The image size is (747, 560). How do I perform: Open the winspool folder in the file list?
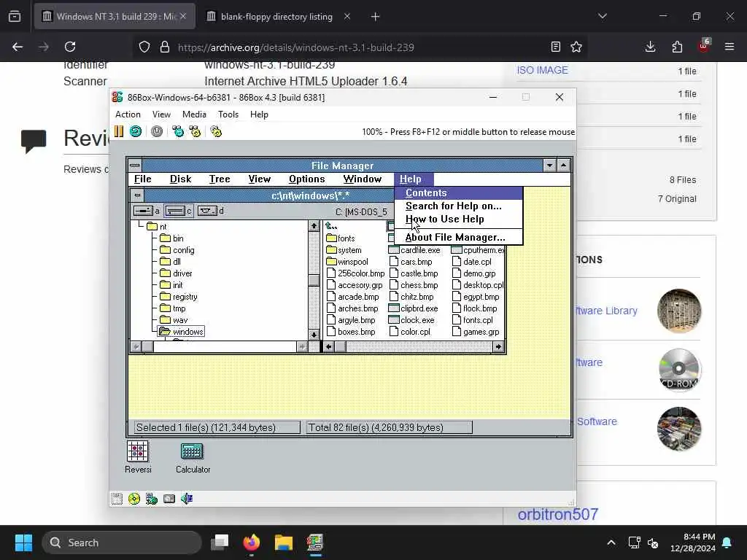point(347,262)
